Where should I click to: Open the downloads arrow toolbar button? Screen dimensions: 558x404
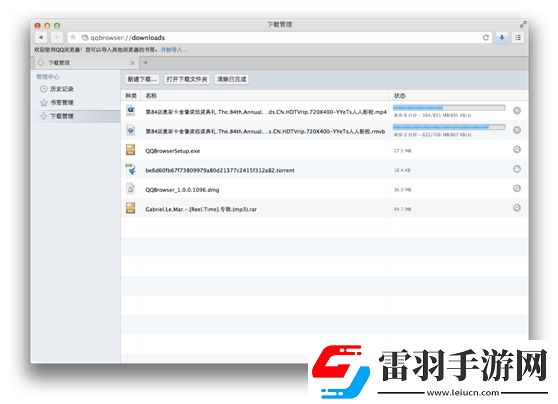point(502,37)
